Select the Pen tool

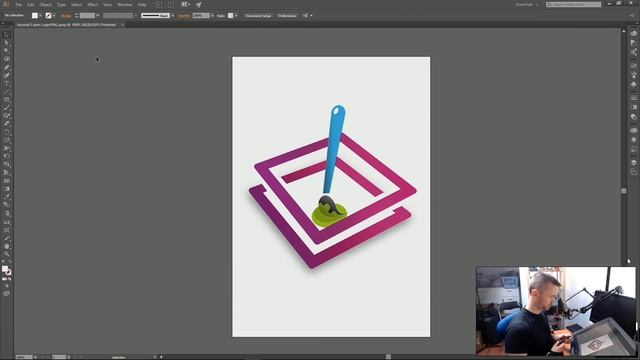tap(7, 68)
